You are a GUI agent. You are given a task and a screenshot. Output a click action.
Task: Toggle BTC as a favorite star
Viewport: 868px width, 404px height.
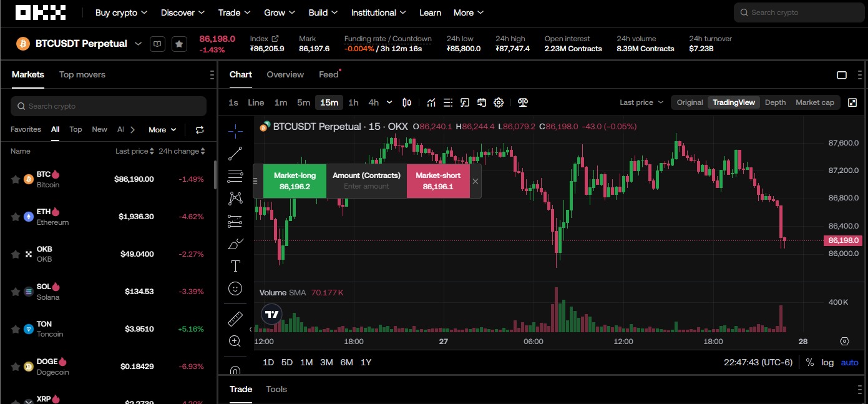point(16,179)
